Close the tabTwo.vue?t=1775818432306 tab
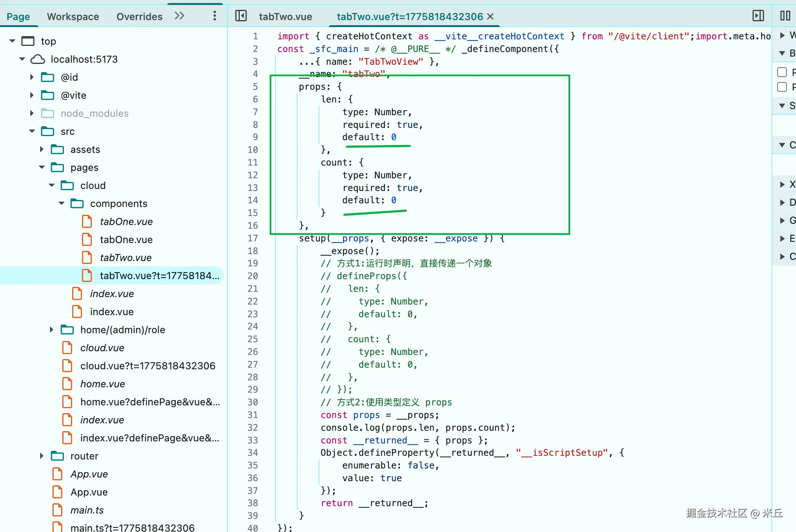This screenshot has width=796, height=532. point(490,17)
